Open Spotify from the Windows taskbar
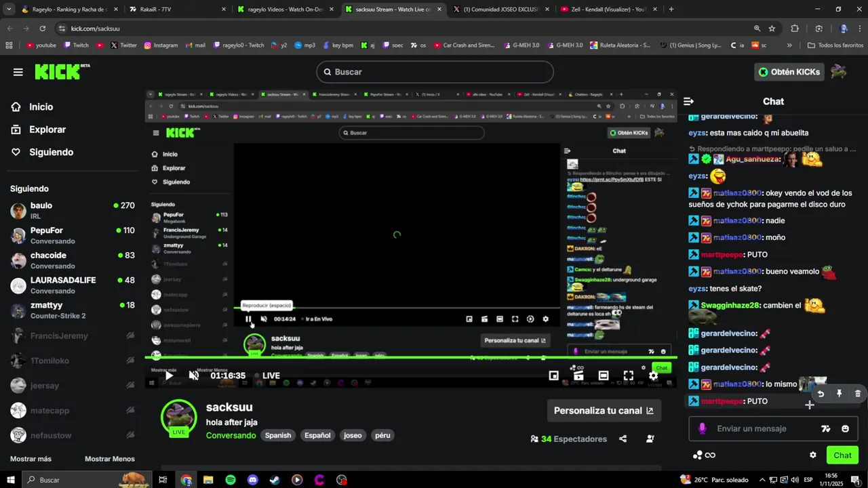Viewport: 868px width, 488px height. (x=231, y=480)
